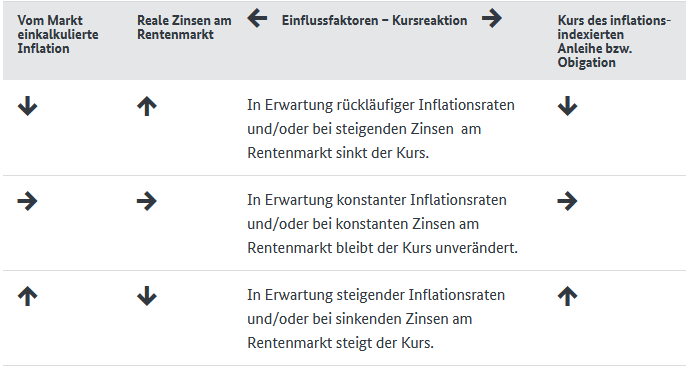Viewport: 686px width, 367px height.
Task: Select the 'Kurs des inflationsindexierten Anleihe' column header
Action: pos(614,41)
